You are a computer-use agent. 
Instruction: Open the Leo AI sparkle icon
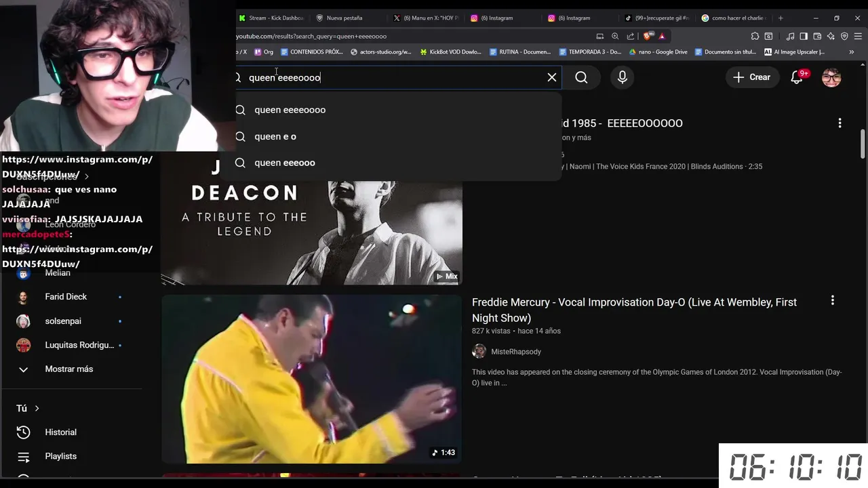tap(831, 36)
